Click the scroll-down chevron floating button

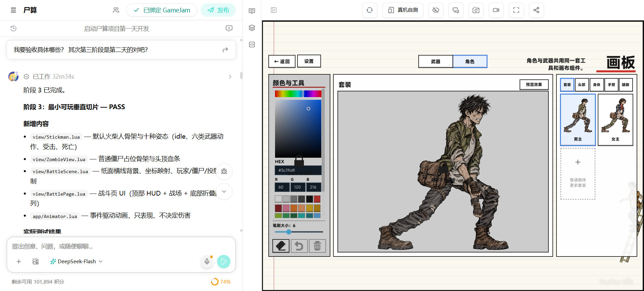point(224,192)
